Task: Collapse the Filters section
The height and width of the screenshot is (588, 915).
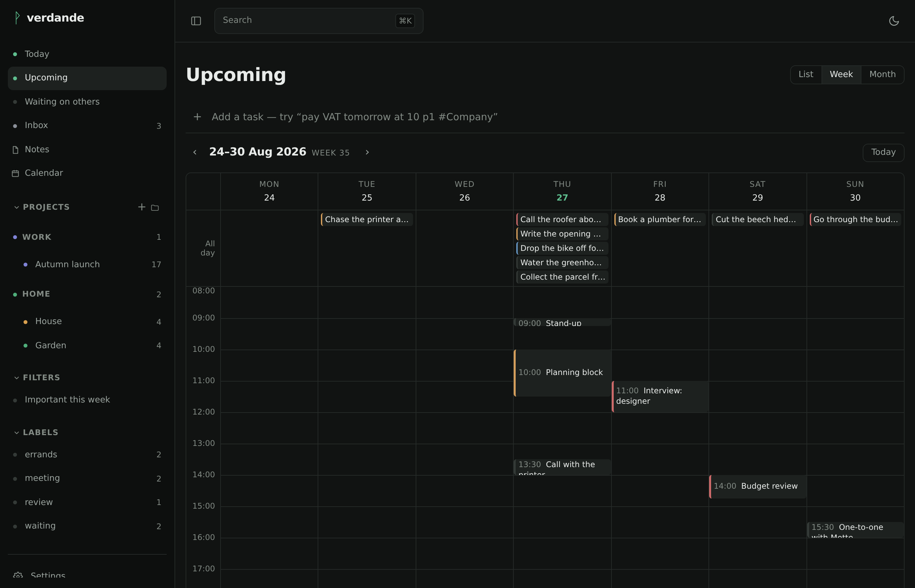Action: 16,378
